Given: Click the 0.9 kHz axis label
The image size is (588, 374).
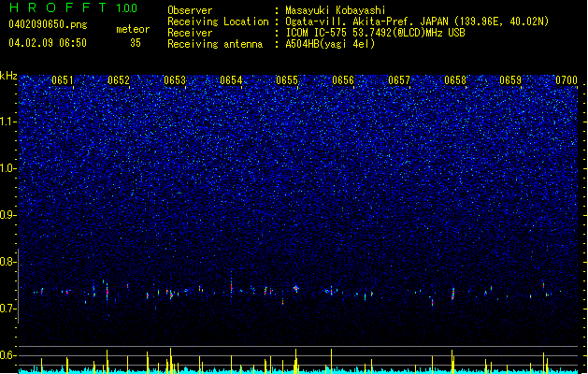Looking at the screenshot, I should [x=8, y=215].
